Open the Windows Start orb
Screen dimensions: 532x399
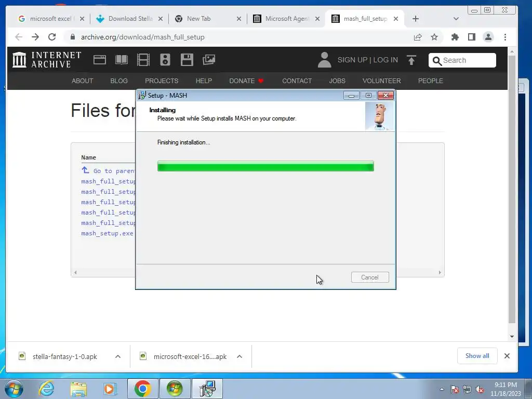click(14, 389)
